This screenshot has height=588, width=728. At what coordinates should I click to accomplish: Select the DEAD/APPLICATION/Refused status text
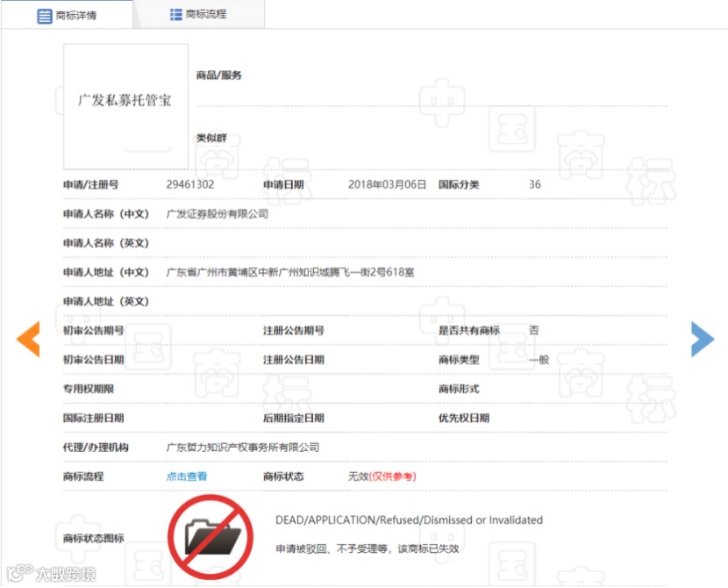pyautogui.click(x=409, y=520)
